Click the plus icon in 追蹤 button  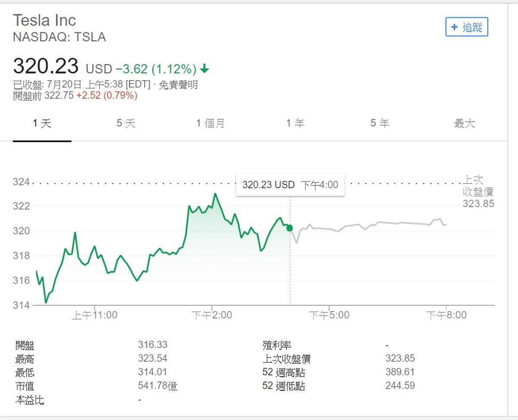[454, 27]
